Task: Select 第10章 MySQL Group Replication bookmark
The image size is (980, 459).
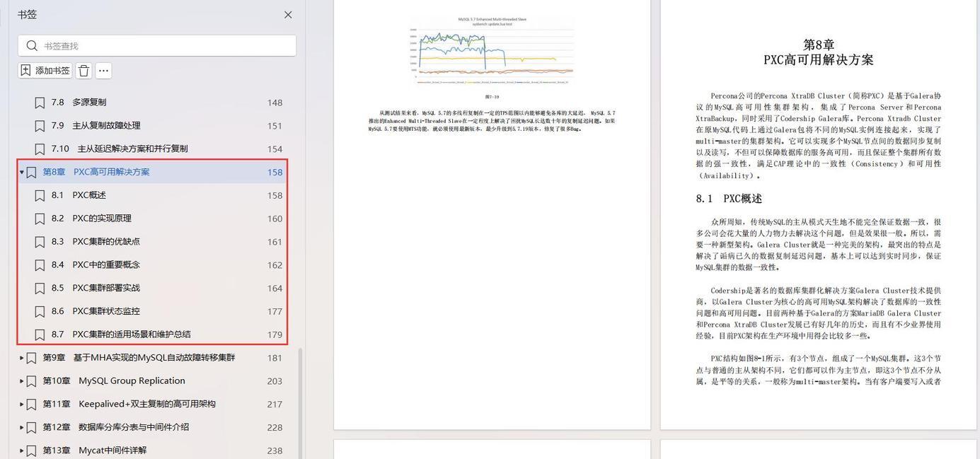Action: point(114,381)
